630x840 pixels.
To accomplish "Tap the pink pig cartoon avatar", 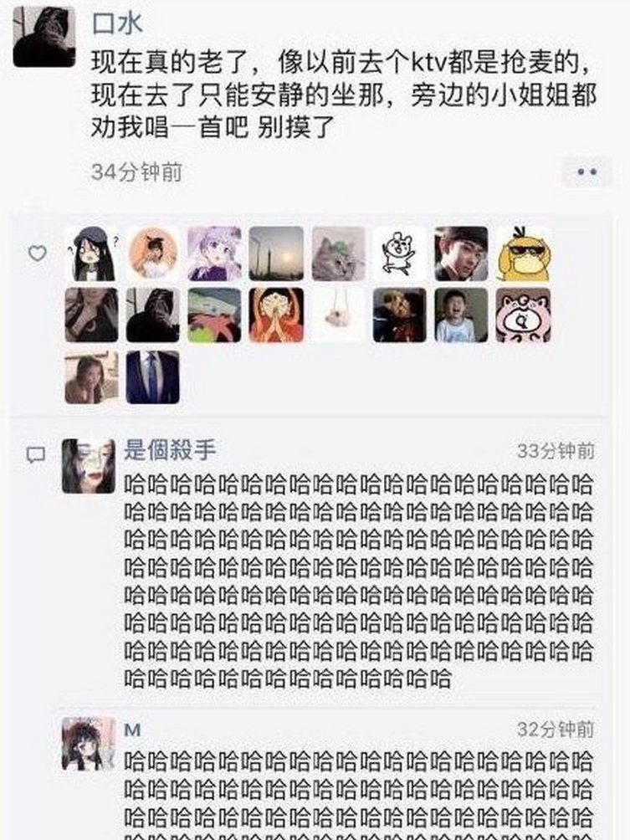I will pyautogui.click(x=523, y=315).
